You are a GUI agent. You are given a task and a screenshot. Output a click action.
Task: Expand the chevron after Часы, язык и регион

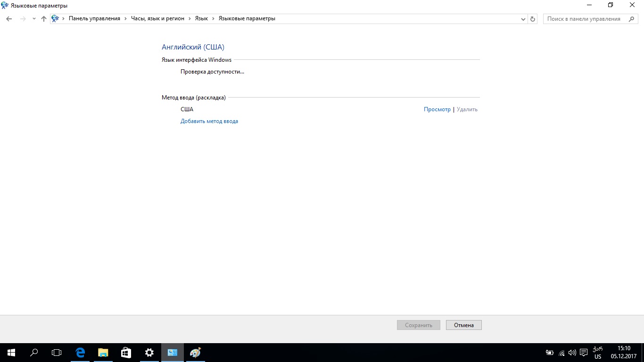[x=190, y=19]
